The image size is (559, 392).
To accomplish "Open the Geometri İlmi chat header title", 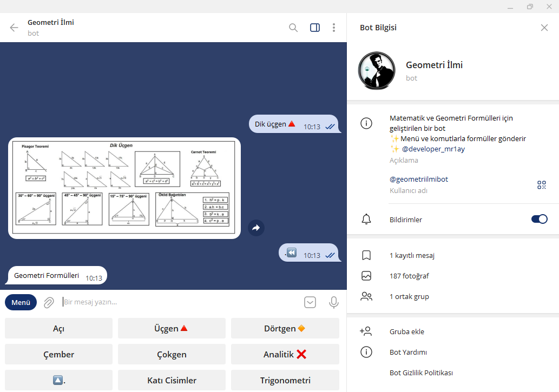I will click(51, 22).
